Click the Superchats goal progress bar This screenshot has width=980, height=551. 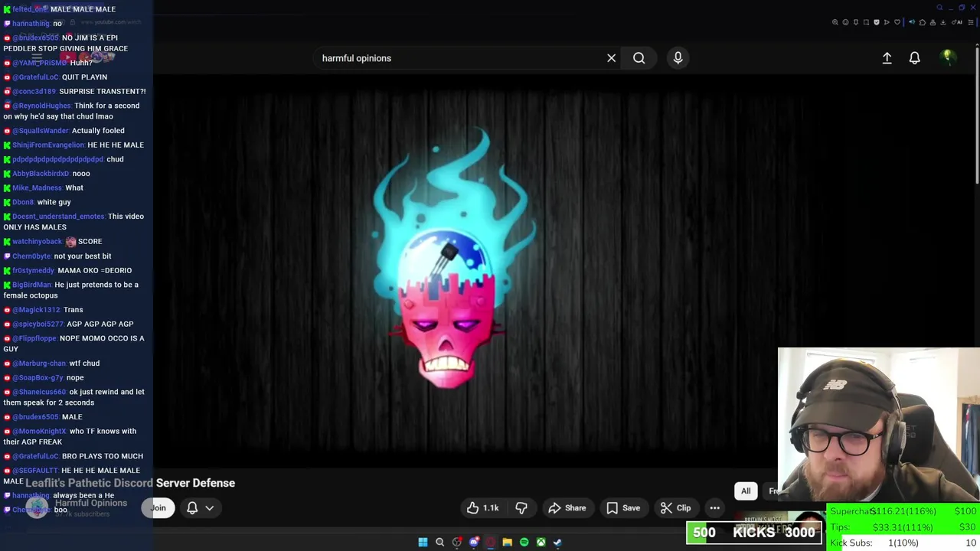point(903,511)
